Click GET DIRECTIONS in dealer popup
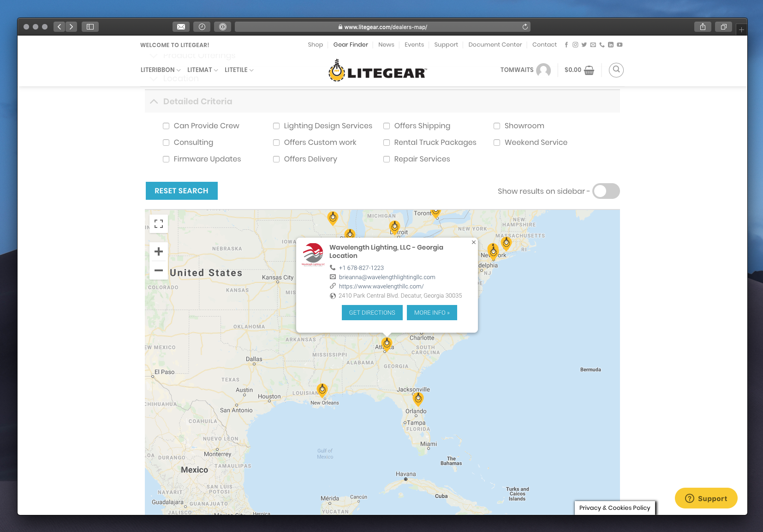 pos(372,313)
